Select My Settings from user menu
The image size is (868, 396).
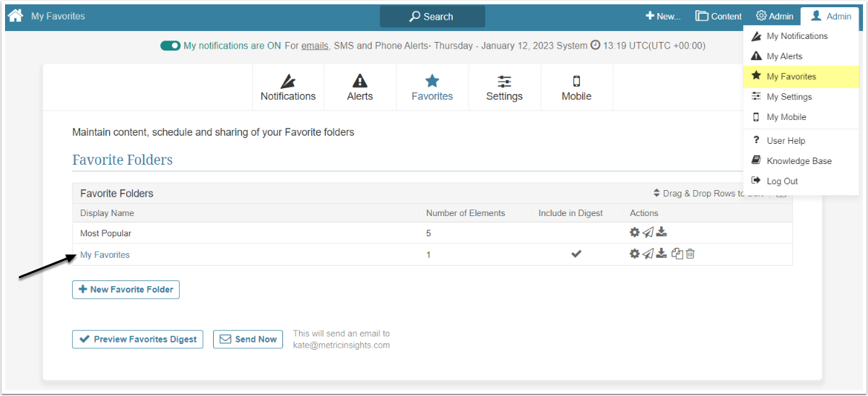(x=789, y=97)
